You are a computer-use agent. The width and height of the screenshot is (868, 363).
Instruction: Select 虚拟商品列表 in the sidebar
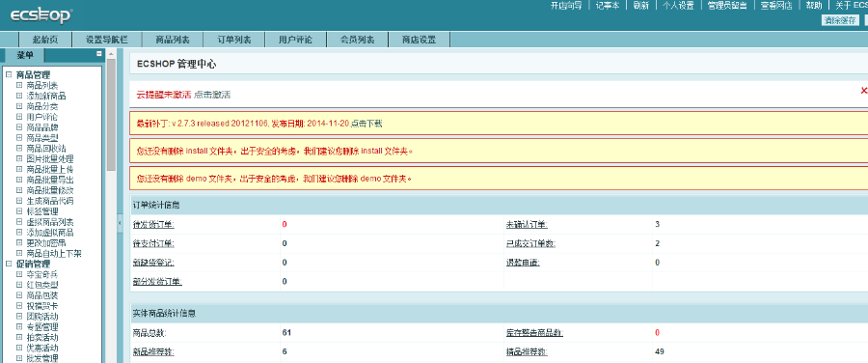[50, 222]
